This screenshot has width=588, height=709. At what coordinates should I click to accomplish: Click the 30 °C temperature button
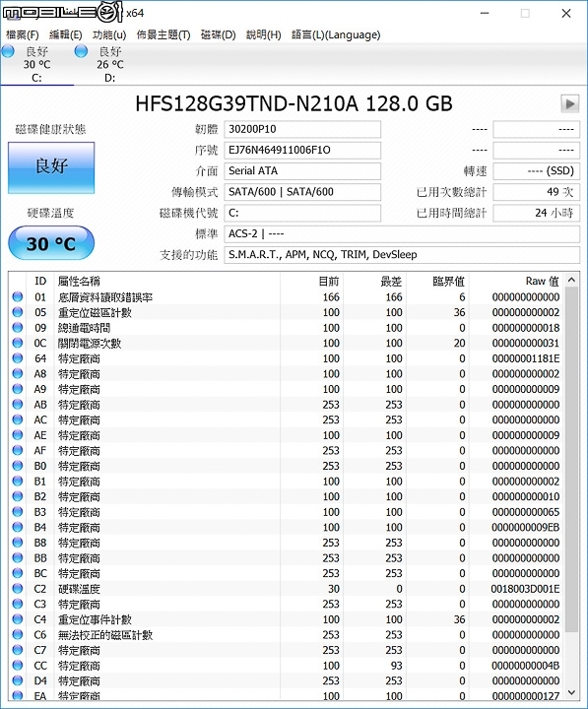(51, 243)
